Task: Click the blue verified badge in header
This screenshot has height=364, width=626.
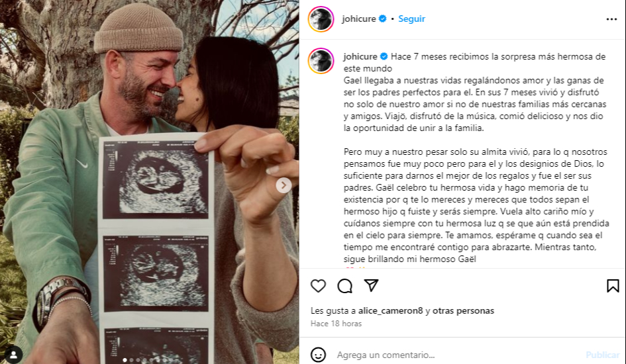Action: click(x=382, y=19)
